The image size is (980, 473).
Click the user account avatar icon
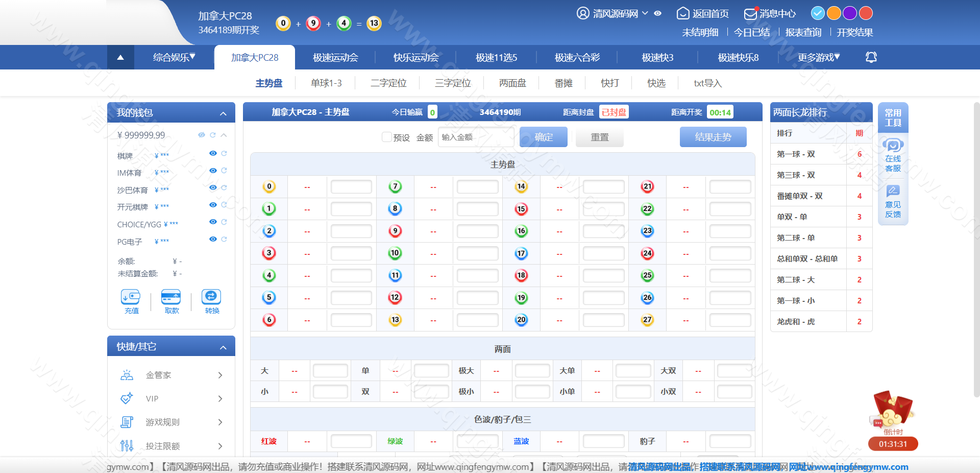(582, 13)
